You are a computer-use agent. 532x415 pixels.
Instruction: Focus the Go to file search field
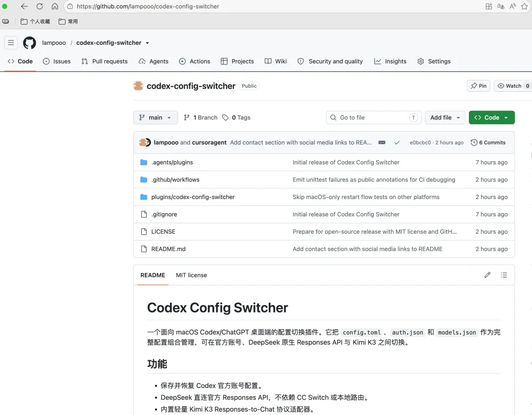[x=373, y=117]
